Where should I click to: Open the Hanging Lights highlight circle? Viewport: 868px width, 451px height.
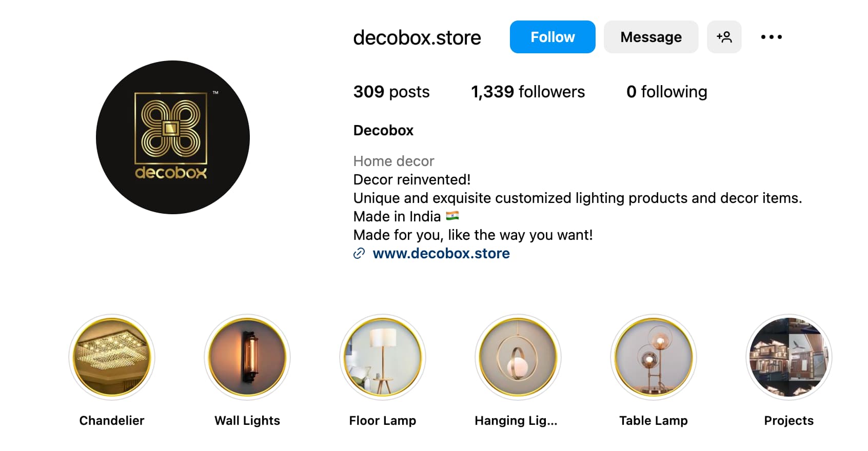click(x=518, y=357)
